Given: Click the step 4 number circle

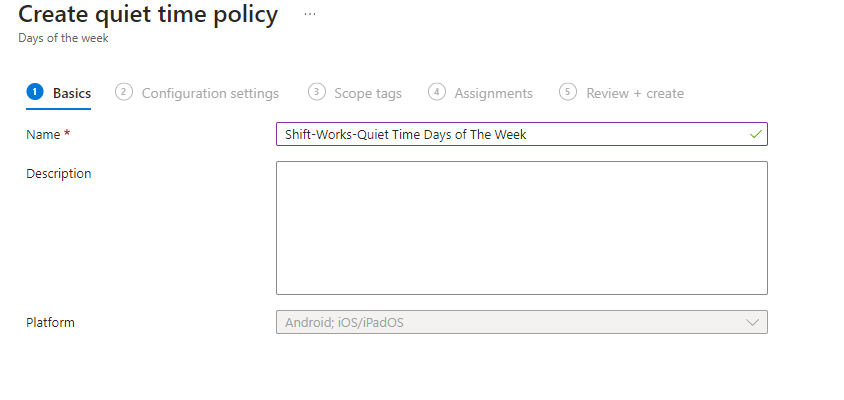Looking at the screenshot, I should tap(436, 92).
